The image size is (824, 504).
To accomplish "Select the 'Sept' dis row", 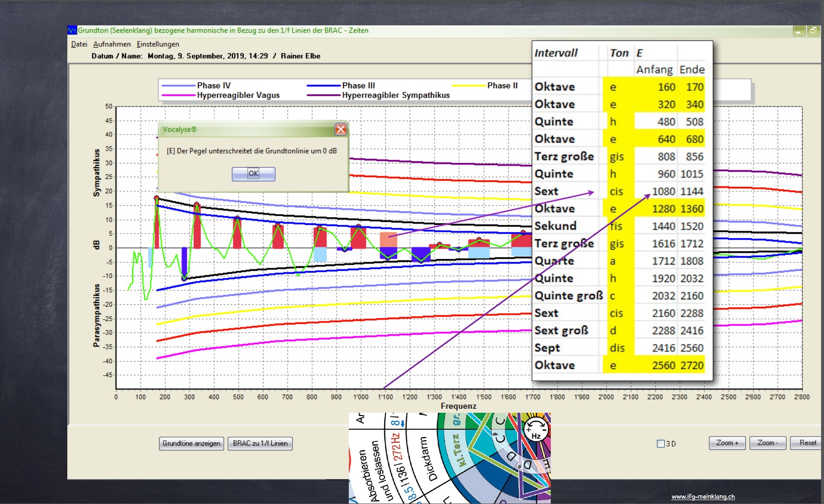I will pos(619,348).
